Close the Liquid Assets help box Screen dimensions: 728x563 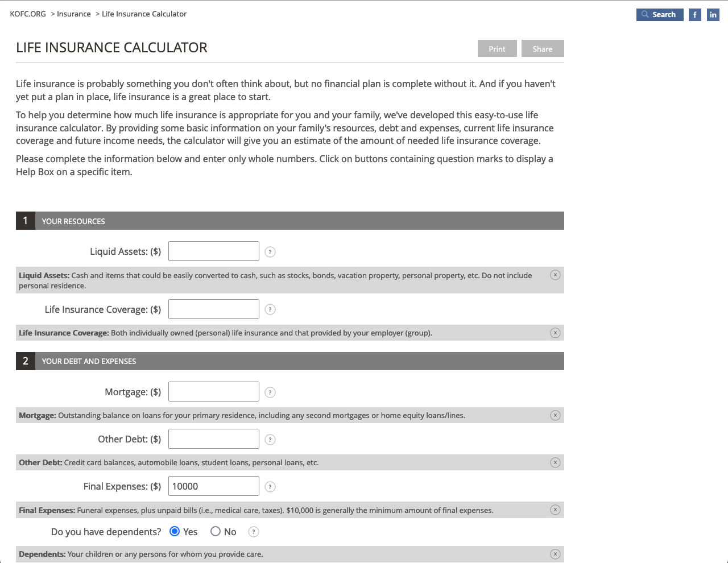(x=555, y=275)
